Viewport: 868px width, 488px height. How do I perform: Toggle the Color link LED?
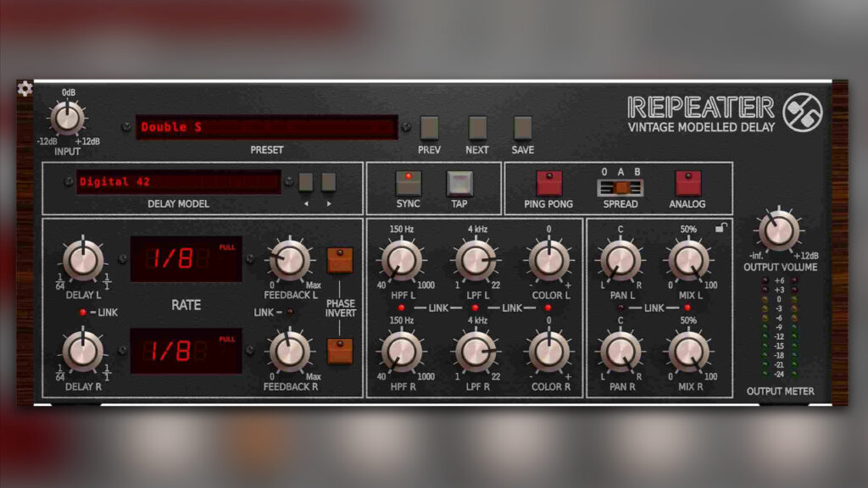pyautogui.click(x=548, y=308)
